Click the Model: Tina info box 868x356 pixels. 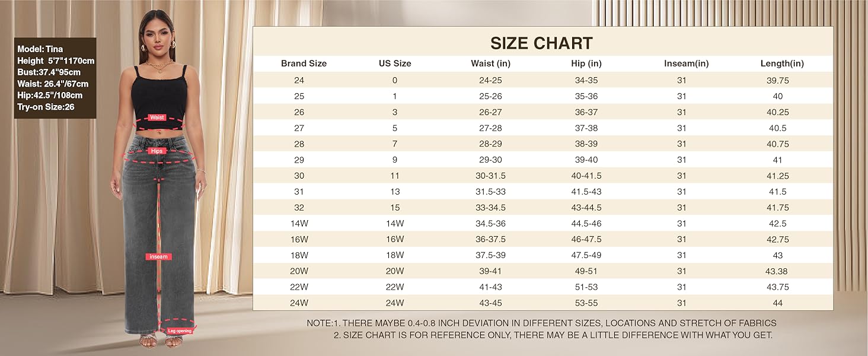55,78
